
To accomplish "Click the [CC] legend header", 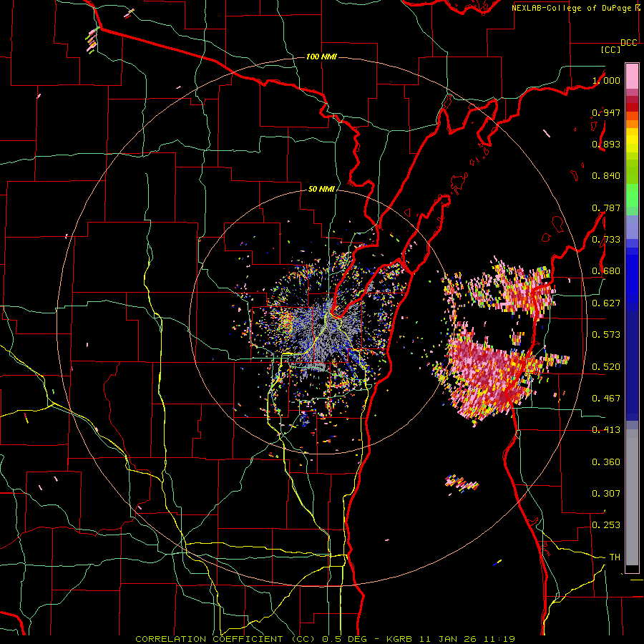I will 611,49.
